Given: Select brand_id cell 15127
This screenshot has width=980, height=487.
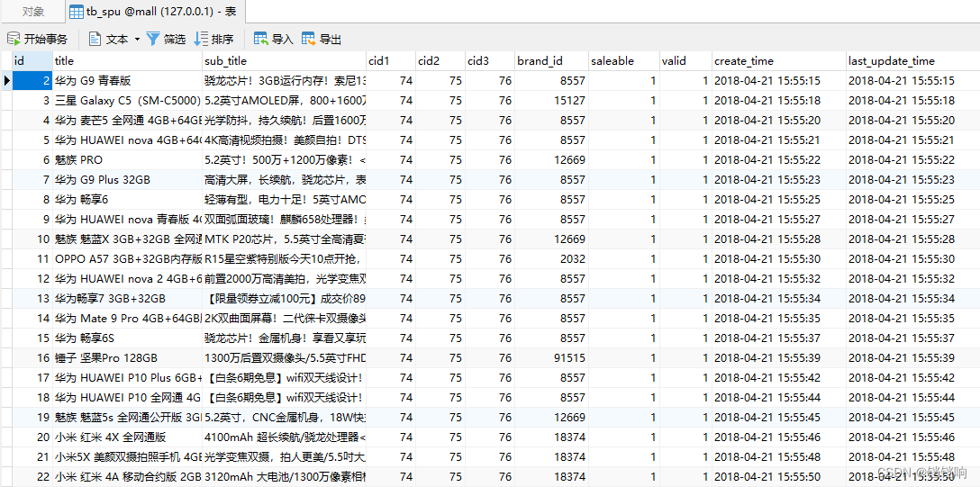Looking at the screenshot, I should pyautogui.click(x=551, y=101).
